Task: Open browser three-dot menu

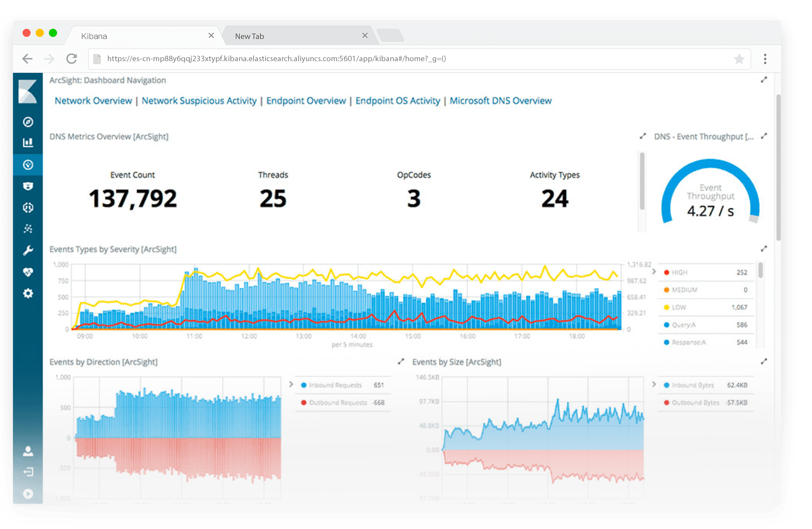Action: pyautogui.click(x=765, y=59)
